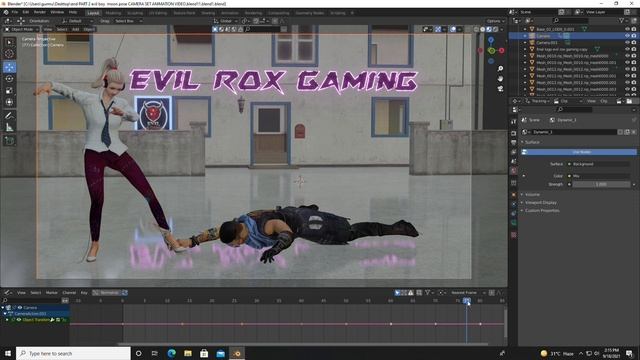The image size is (640, 360).
Task: Select the Measure tool
Action: coord(9,128)
